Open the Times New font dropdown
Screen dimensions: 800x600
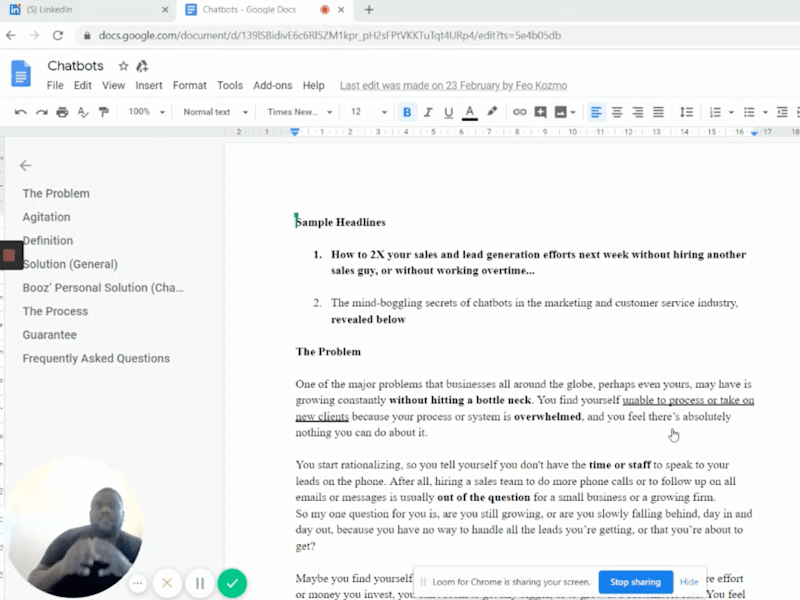(x=299, y=112)
